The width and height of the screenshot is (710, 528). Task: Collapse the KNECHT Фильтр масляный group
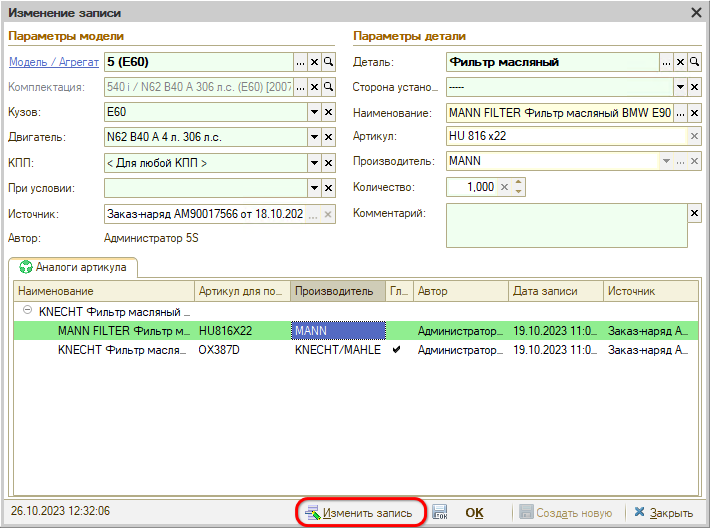[x=27, y=311]
